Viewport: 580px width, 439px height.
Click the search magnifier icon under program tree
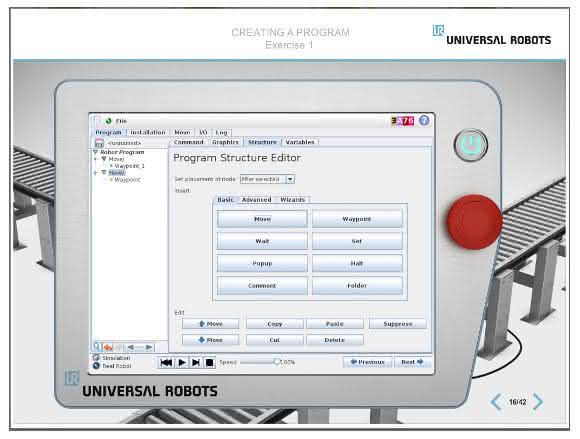click(97, 347)
